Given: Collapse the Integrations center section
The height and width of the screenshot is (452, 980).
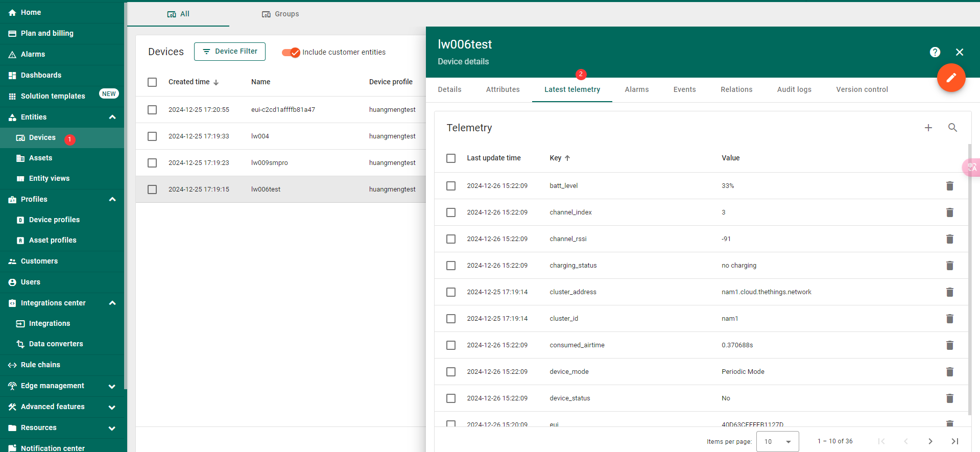Looking at the screenshot, I should click(112, 303).
